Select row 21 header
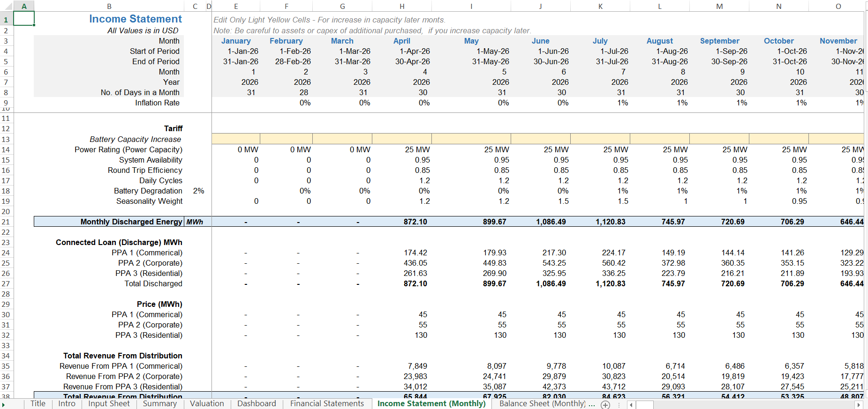 [x=6, y=222]
